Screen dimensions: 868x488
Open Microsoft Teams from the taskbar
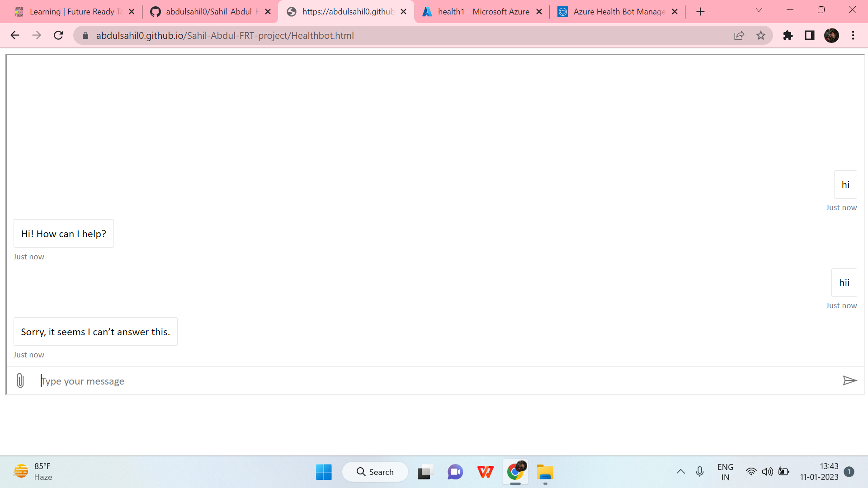[x=455, y=472]
